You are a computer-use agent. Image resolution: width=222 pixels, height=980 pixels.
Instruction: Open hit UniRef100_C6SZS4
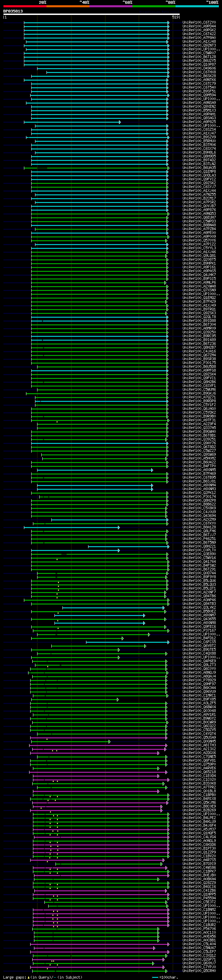199,130
